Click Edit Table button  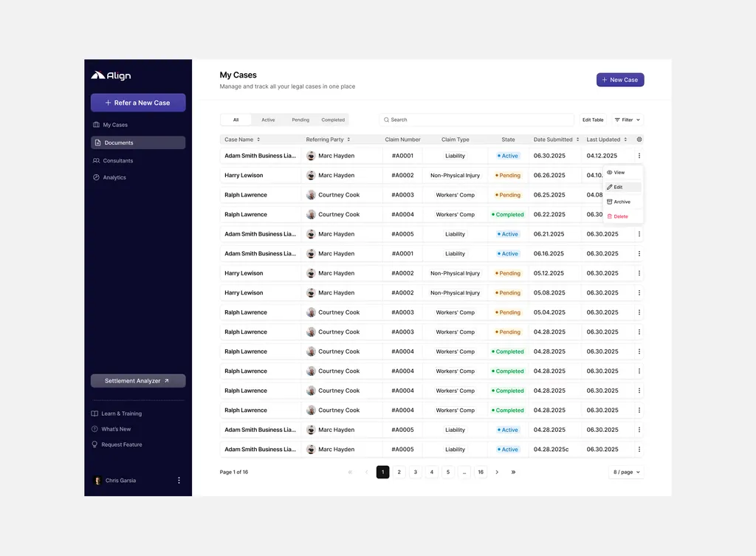pyautogui.click(x=593, y=120)
